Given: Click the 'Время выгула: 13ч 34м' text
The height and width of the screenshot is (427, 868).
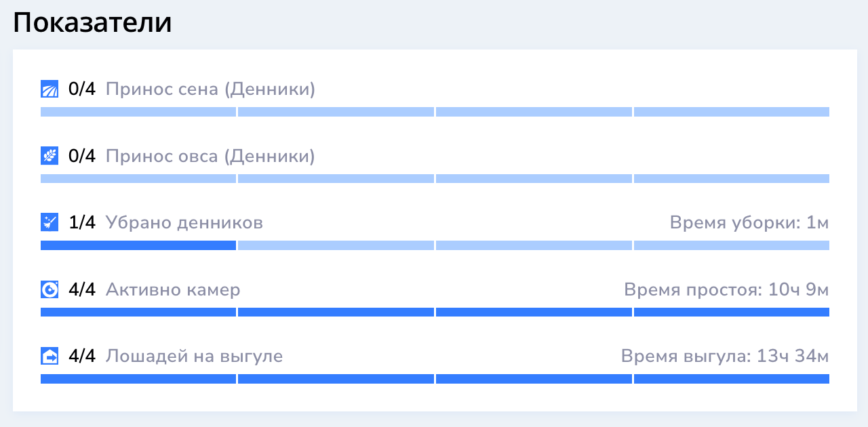Looking at the screenshot, I should coord(725,356).
